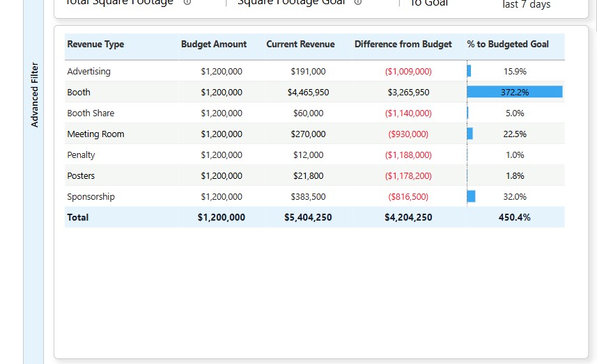Click Posters current revenue $21,800
This screenshot has width=597, height=364.
[x=308, y=175]
